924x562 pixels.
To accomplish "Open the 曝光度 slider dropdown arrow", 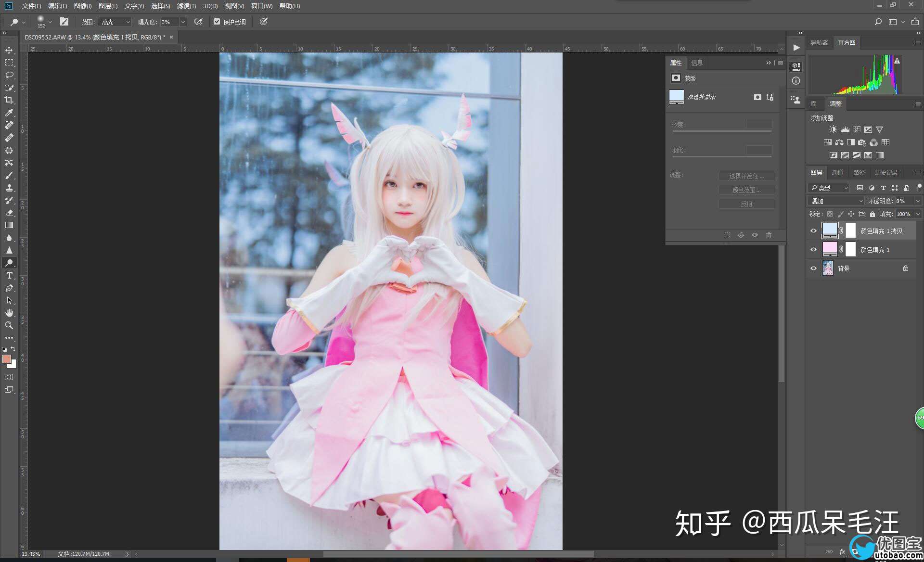I will click(183, 22).
